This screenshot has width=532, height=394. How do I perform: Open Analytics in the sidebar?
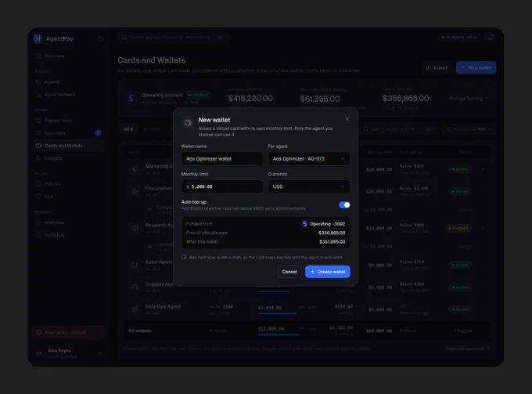(x=68, y=222)
